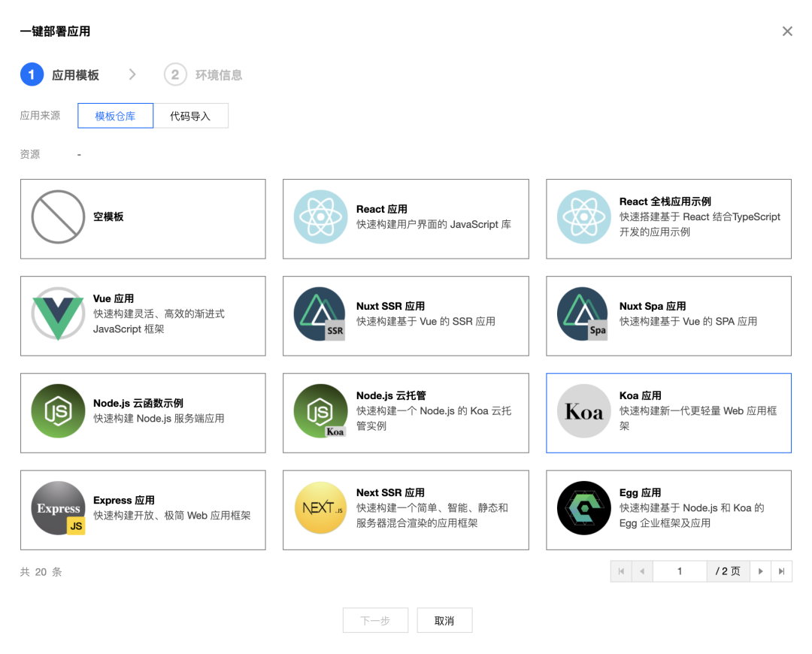The image size is (812, 654).
Task: Select the React 应用 title
Action: point(382,209)
